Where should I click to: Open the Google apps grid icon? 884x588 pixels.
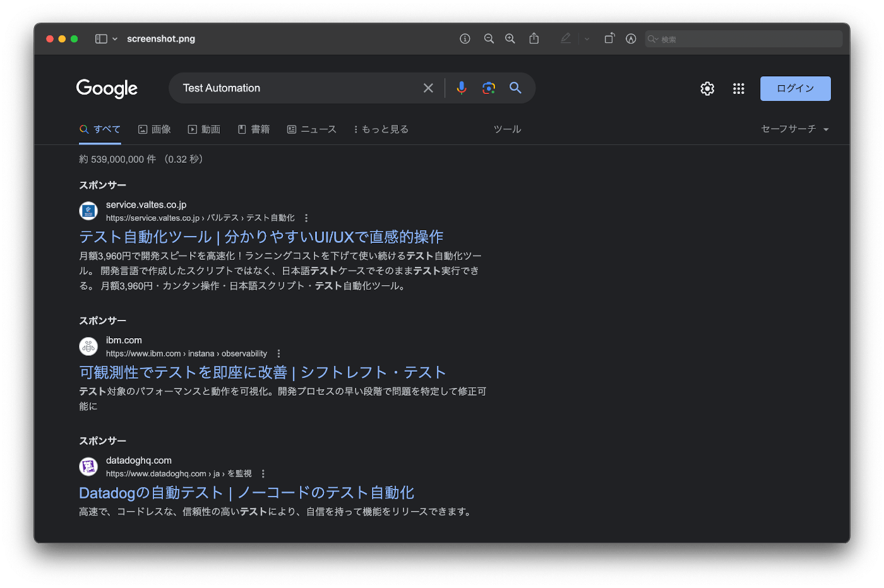pyautogui.click(x=738, y=89)
